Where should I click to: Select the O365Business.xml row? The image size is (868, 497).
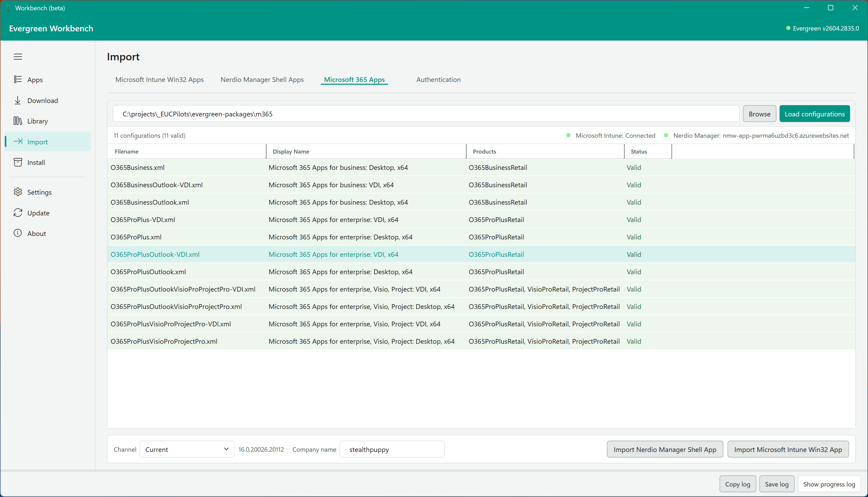481,167
